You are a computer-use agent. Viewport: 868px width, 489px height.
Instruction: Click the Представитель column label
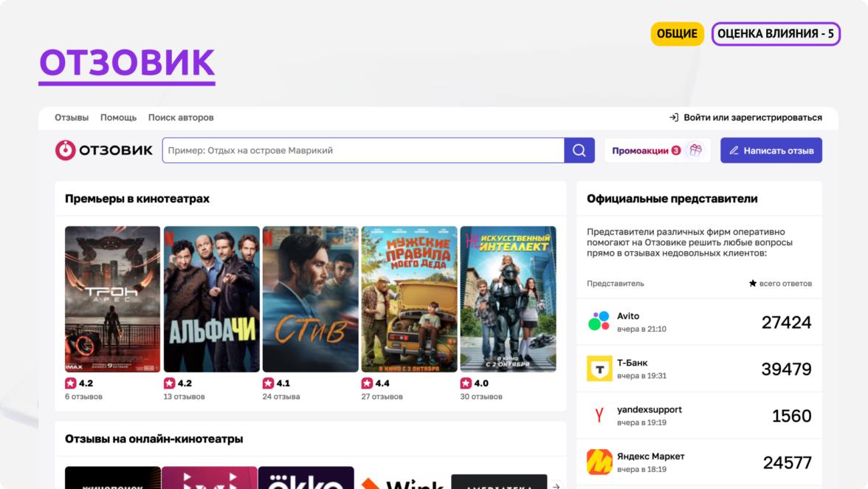click(615, 284)
